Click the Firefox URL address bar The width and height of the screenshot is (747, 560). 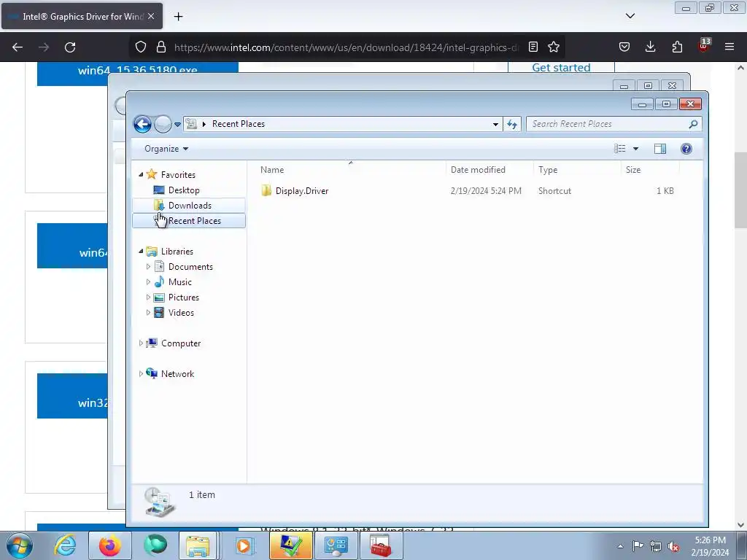click(x=346, y=47)
